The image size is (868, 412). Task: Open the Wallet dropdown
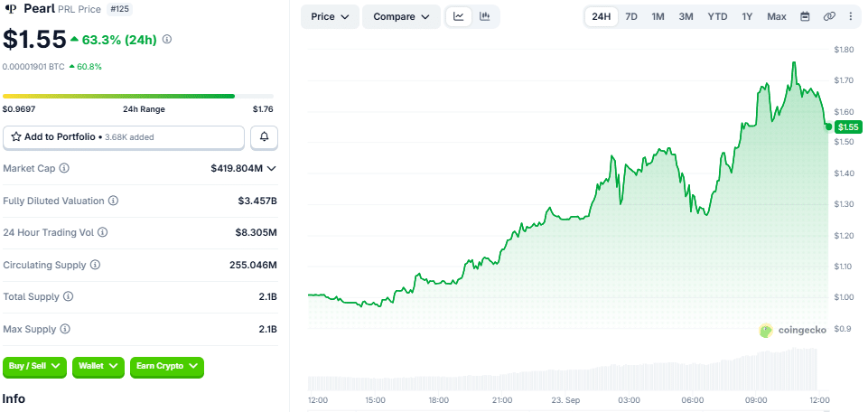(98, 367)
